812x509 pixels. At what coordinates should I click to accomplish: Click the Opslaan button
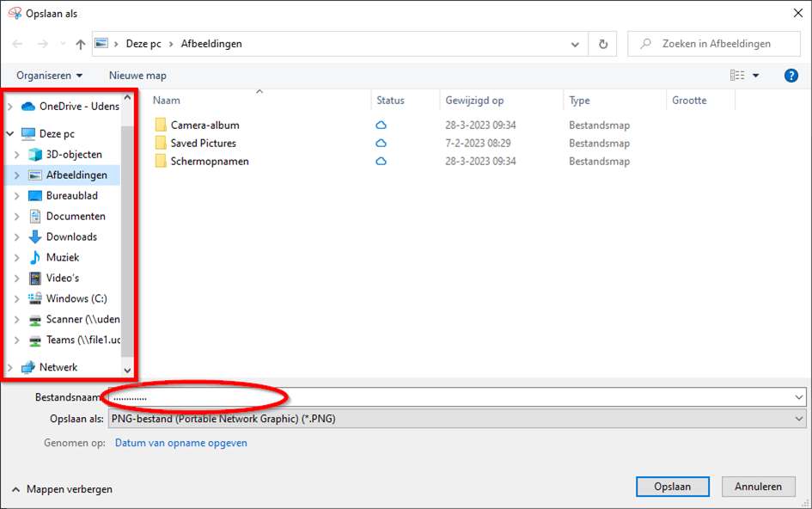click(672, 487)
